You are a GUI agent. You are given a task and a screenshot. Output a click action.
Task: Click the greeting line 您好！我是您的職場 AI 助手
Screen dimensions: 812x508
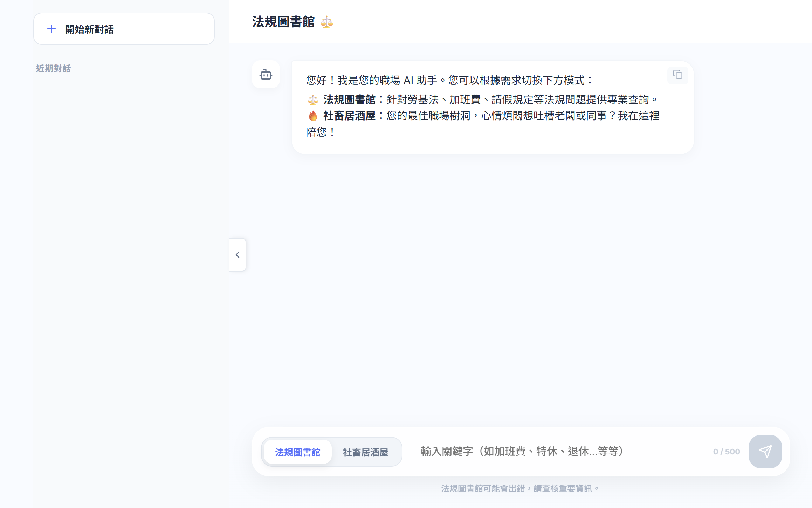[x=371, y=81]
